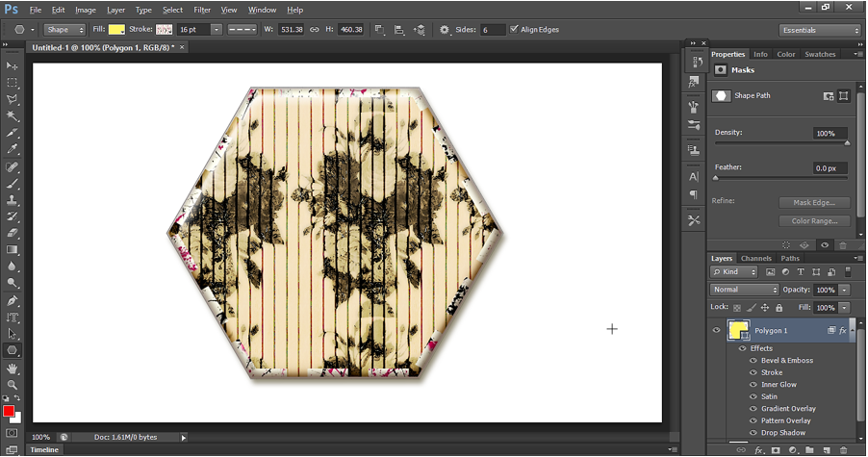Open the Kind filter dropdown
Image resolution: width=868 pixels, height=457 pixels.
pyautogui.click(x=734, y=272)
